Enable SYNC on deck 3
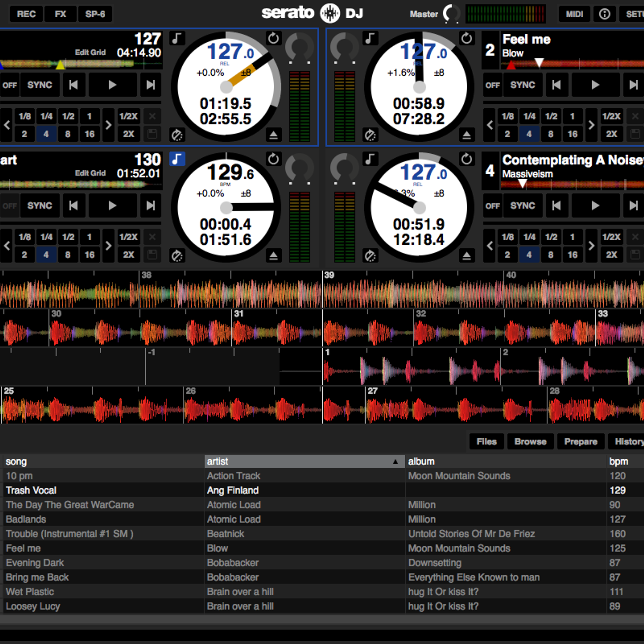This screenshot has height=644, width=644. pyautogui.click(x=39, y=206)
